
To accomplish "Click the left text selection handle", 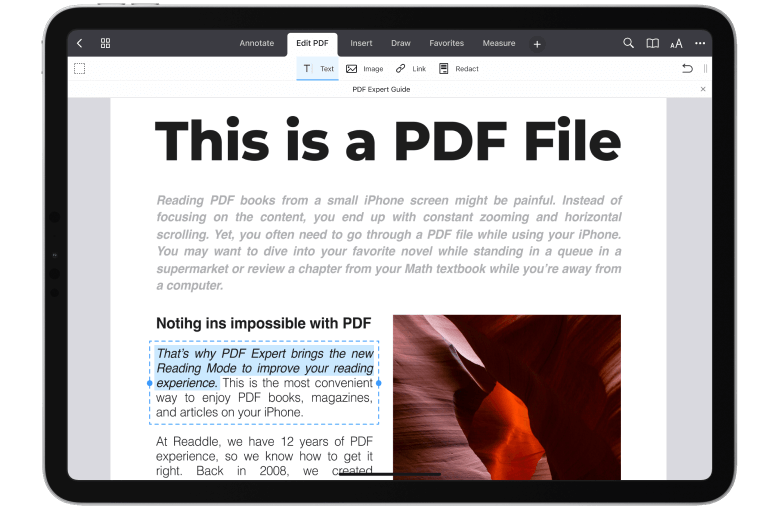I will 150,383.
